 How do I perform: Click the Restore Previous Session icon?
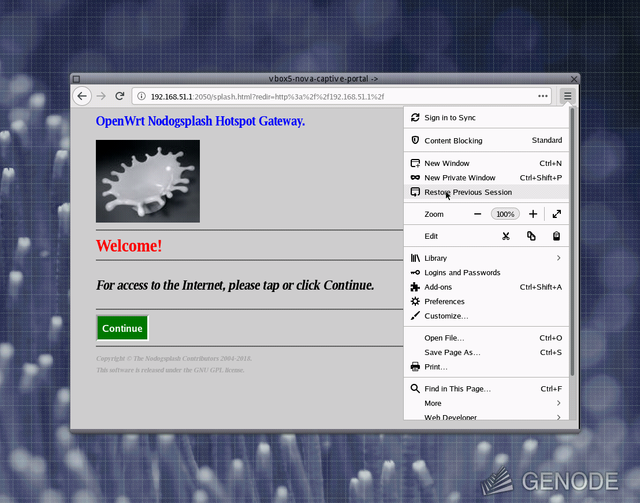(x=415, y=192)
